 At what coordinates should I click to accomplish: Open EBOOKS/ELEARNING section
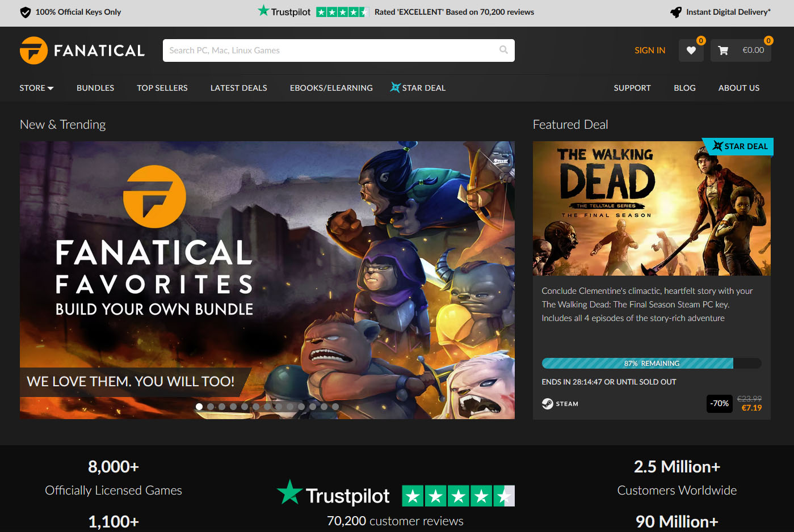tap(331, 88)
